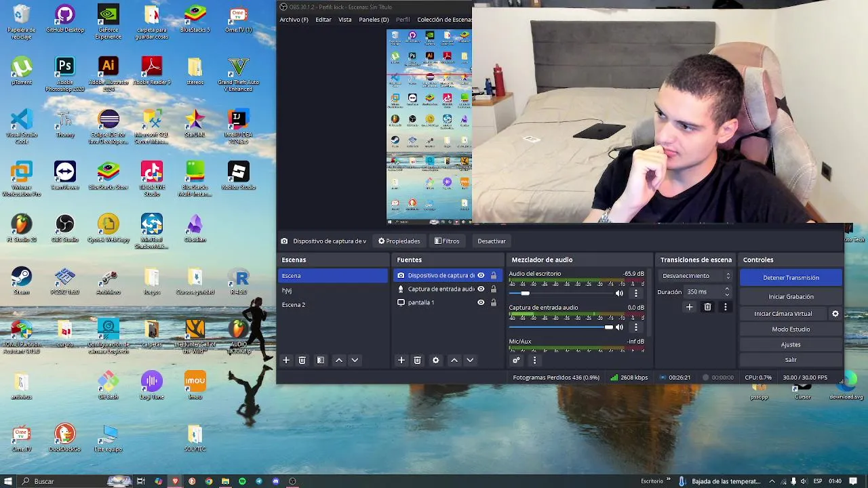Open Paneles (D) menu in OBS

374,20
